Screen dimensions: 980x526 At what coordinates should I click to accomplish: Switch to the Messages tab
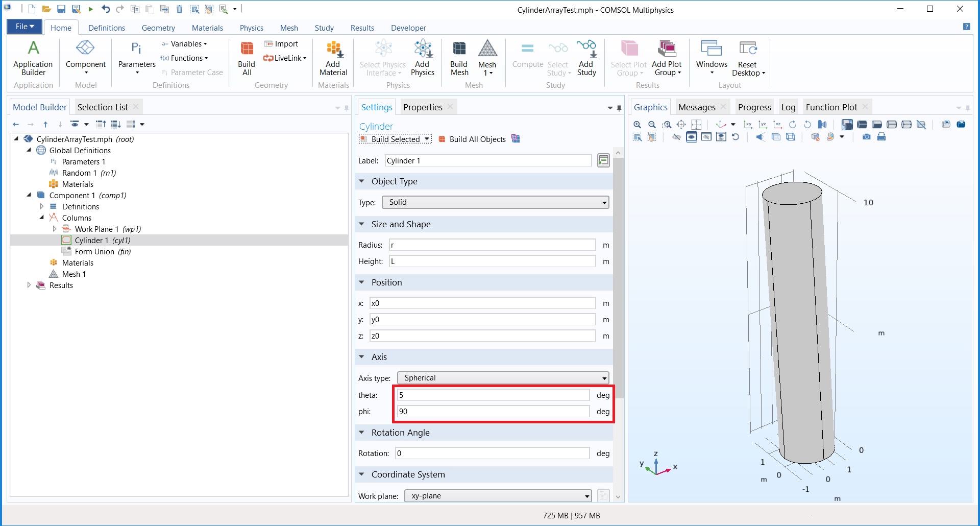pos(696,107)
